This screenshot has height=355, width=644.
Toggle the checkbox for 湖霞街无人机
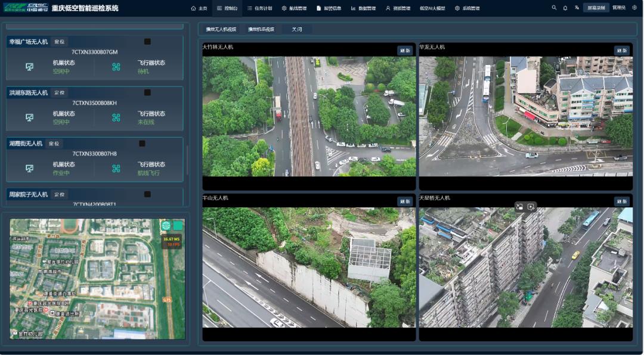tap(142, 144)
